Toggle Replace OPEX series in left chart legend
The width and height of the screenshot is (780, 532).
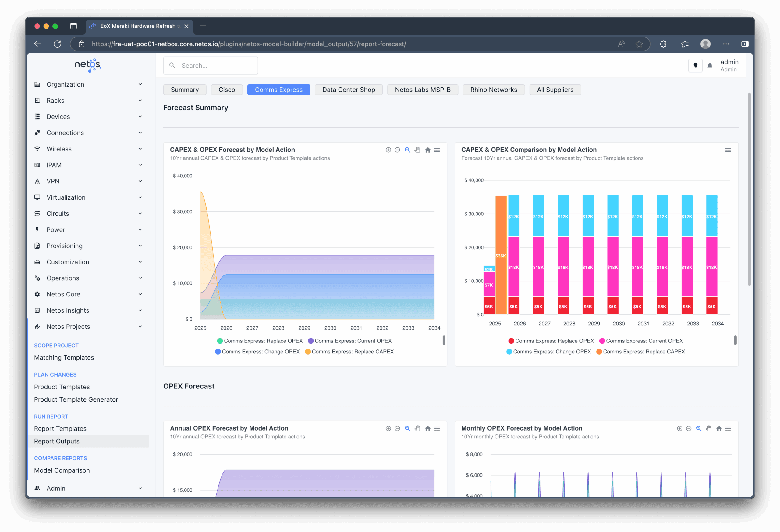click(260, 341)
